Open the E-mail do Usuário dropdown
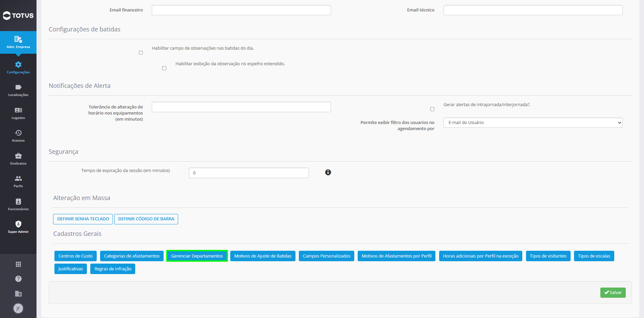 point(533,123)
